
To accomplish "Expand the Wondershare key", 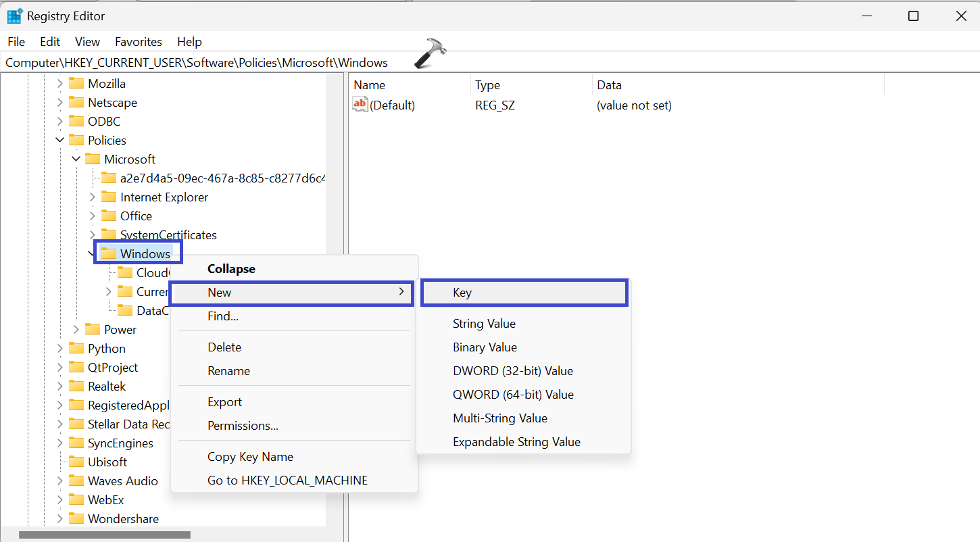I will coord(59,519).
